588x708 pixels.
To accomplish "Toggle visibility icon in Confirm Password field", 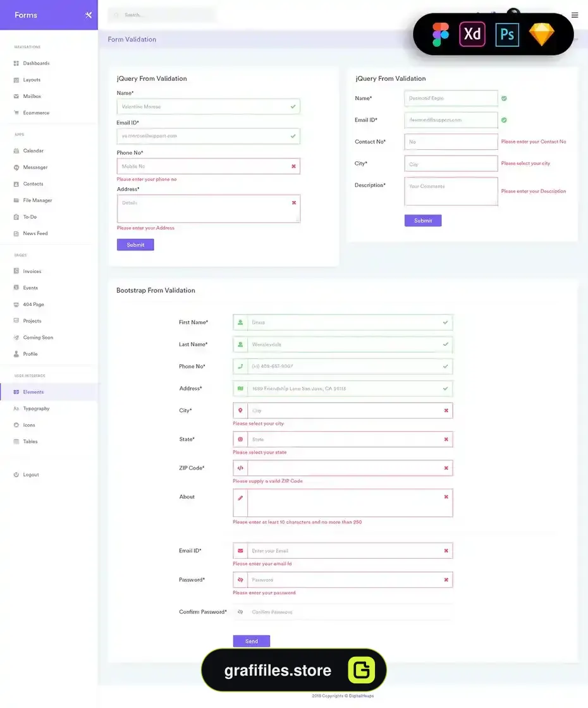I will coord(240,612).
